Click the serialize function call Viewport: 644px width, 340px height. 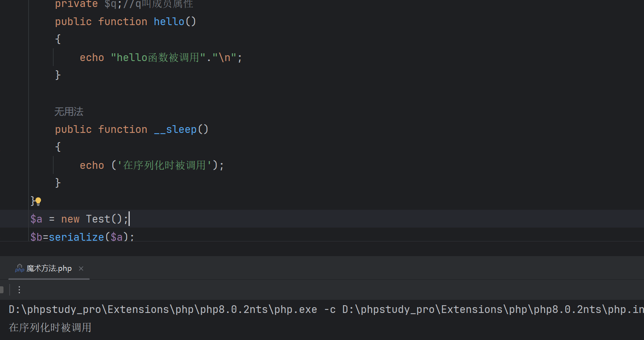[76, 237]
